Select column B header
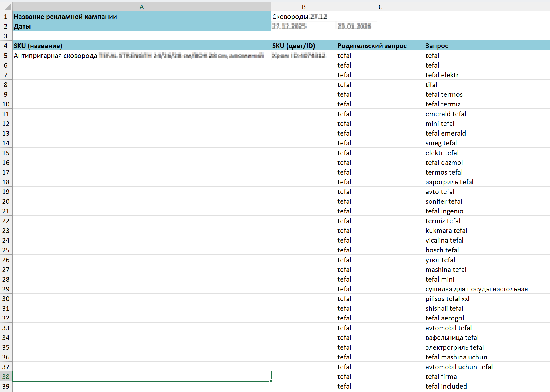This screenshot has width=550, height=392. coord(303,7)
